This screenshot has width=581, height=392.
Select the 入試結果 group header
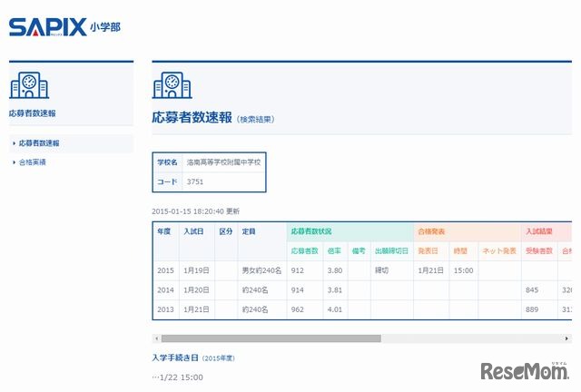point(539,232)
